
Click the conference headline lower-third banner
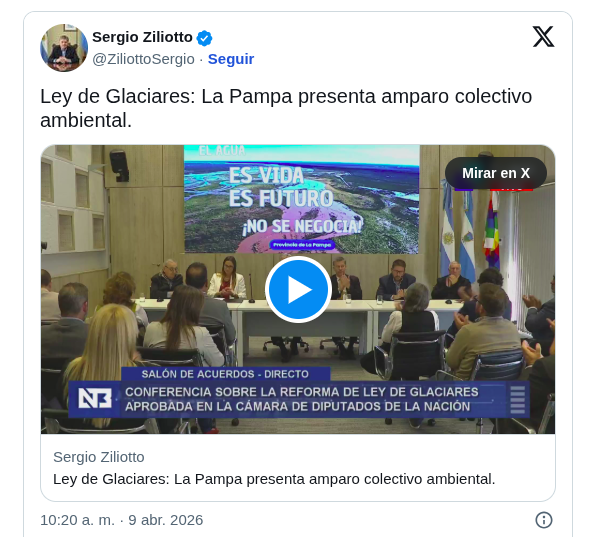[298, 399]
